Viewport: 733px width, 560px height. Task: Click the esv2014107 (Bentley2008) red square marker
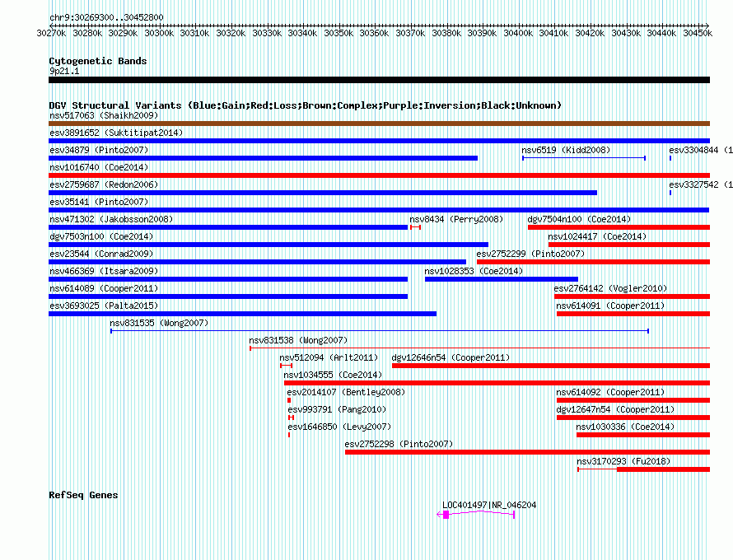(289, 400)
